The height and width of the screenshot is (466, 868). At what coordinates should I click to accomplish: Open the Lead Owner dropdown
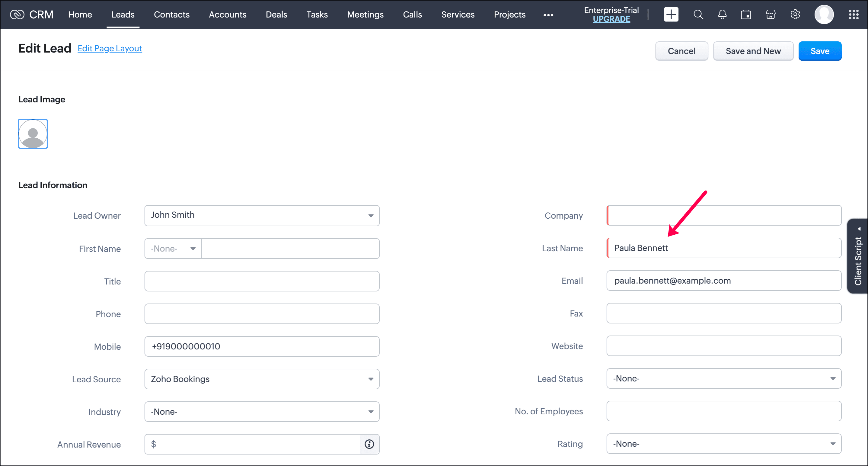(x=262, y=215)
